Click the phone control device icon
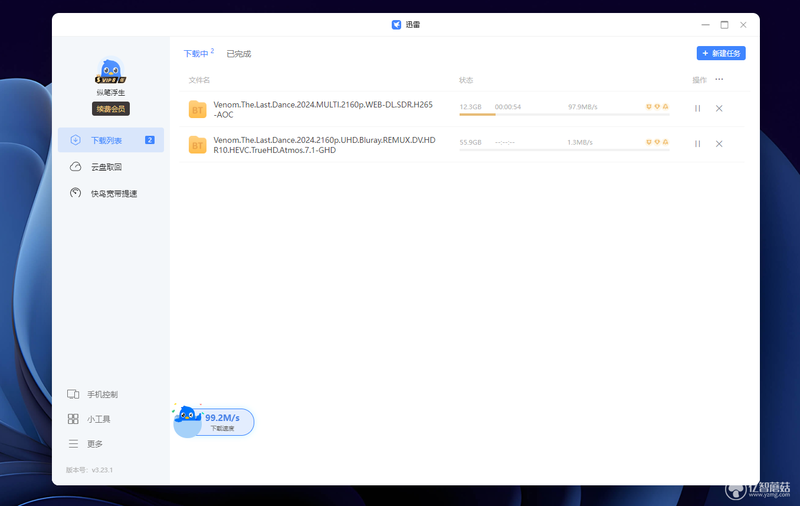 (73, 394)
